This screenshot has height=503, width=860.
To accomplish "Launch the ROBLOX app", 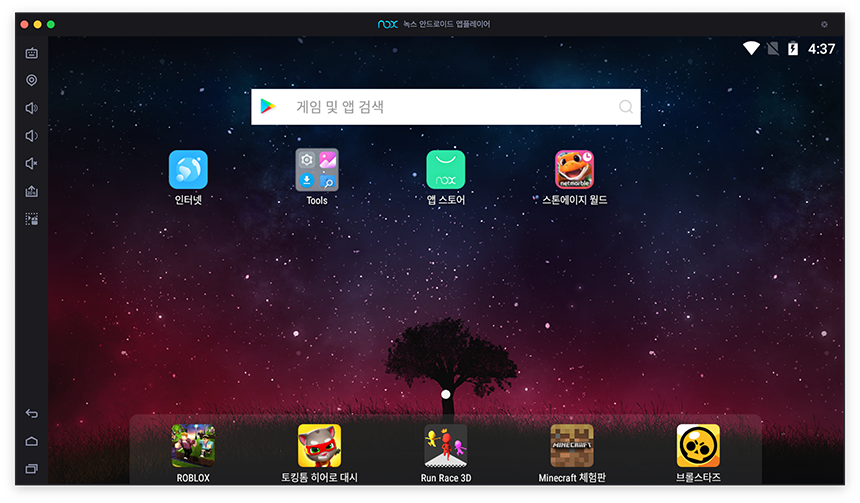I will pos(193,445).
